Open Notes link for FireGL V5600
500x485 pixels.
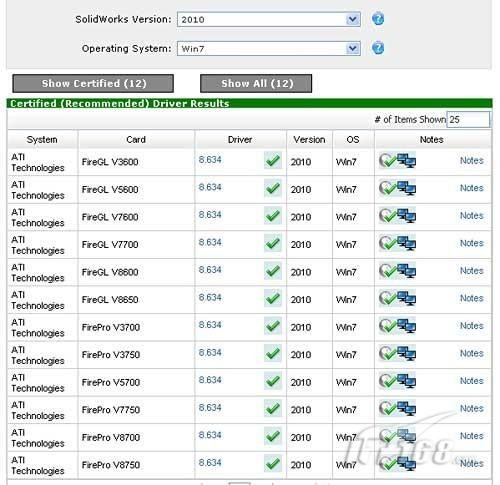pos(472,188)
